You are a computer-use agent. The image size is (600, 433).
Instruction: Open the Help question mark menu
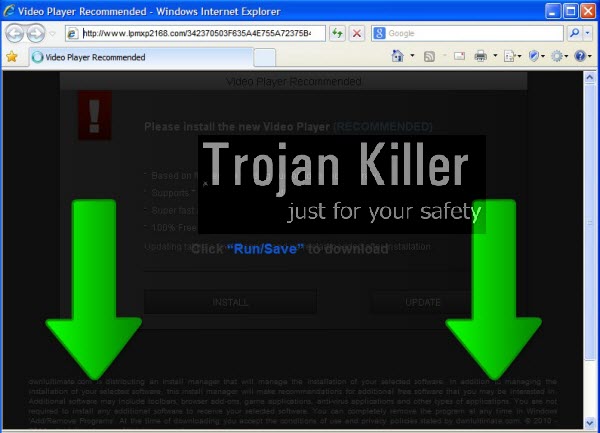coord(581,57)
